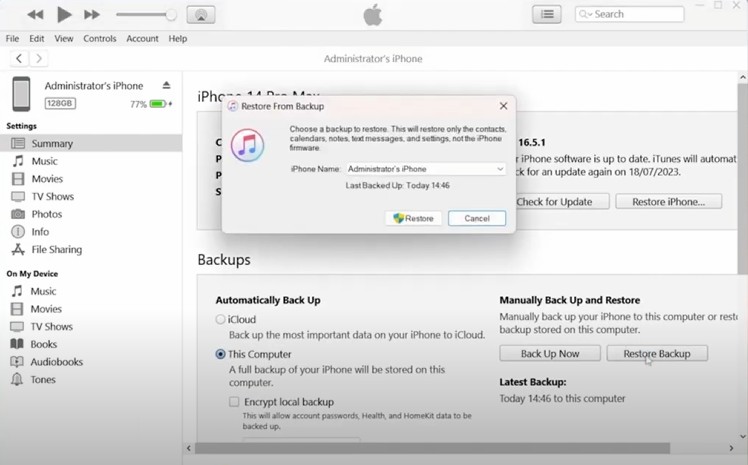Click the horizontal scrollbar right arrow
Viewport: 748px width, 465px height.
[731, 448]
